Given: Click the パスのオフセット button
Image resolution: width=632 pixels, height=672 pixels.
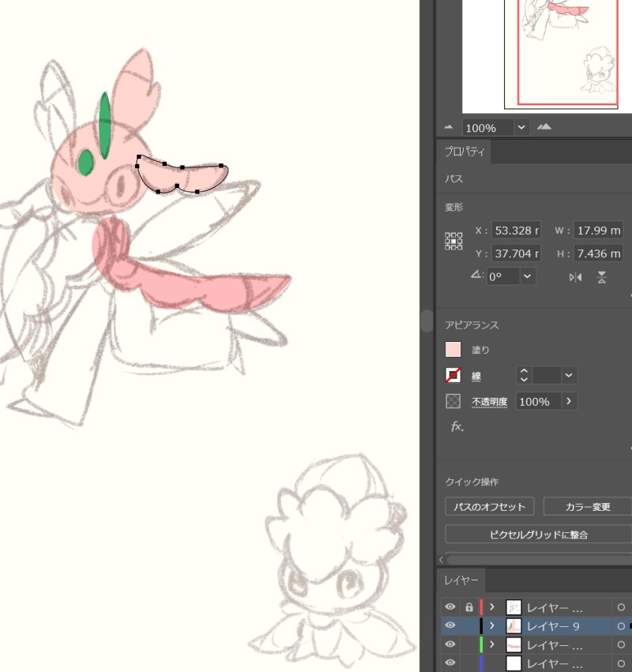Looking at the screenshot, I should pyautogui.click(x=489, y=507).
